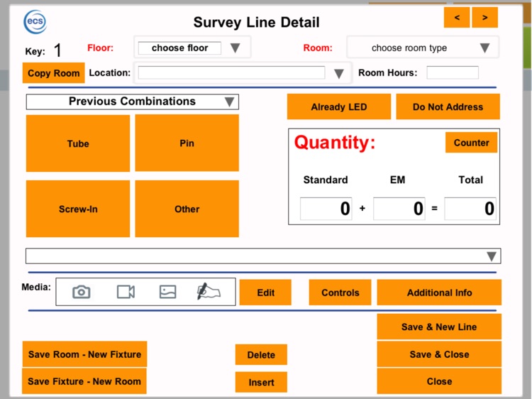Viewport: 532px width, 399px height.
Task: Click Save & Close
Action: (x=439, y=354)
